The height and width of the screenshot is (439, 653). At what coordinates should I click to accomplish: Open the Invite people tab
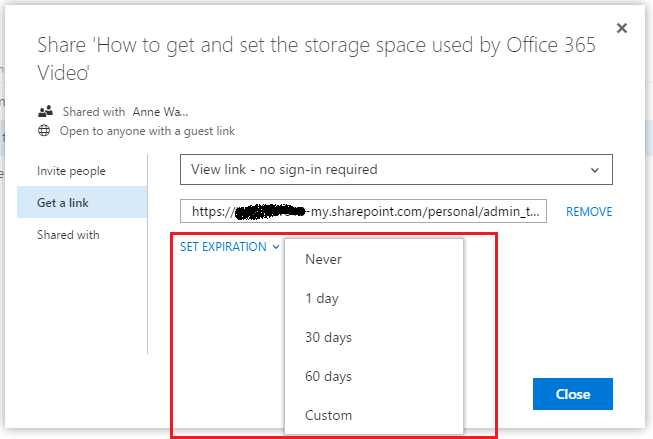click(71, 171)
